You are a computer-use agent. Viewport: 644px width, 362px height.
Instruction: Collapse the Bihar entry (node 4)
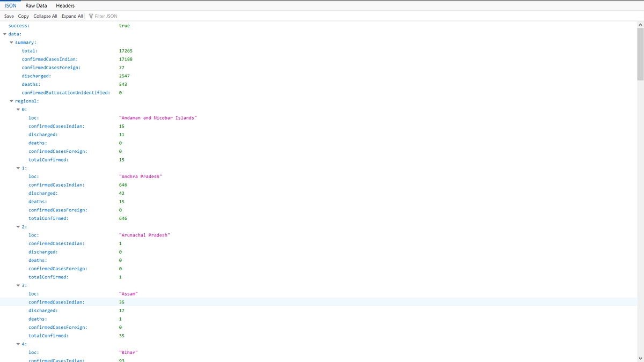click(x=18, y=344)
